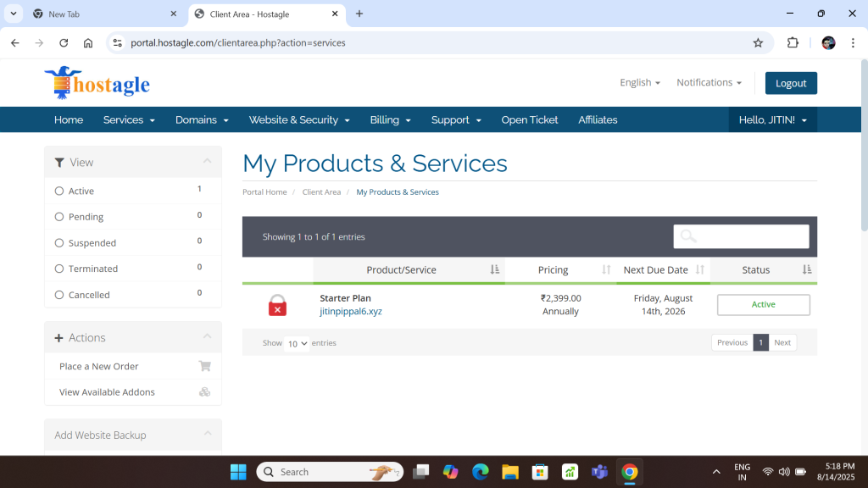The image size is (868, 488).
Task: Bookmark this page with the star icon
Action: 758,42
